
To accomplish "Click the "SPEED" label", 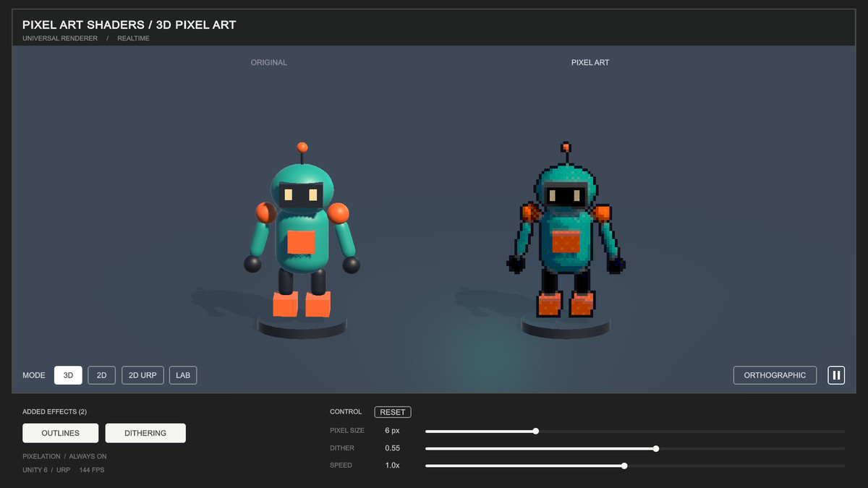I will click(341, 466).
